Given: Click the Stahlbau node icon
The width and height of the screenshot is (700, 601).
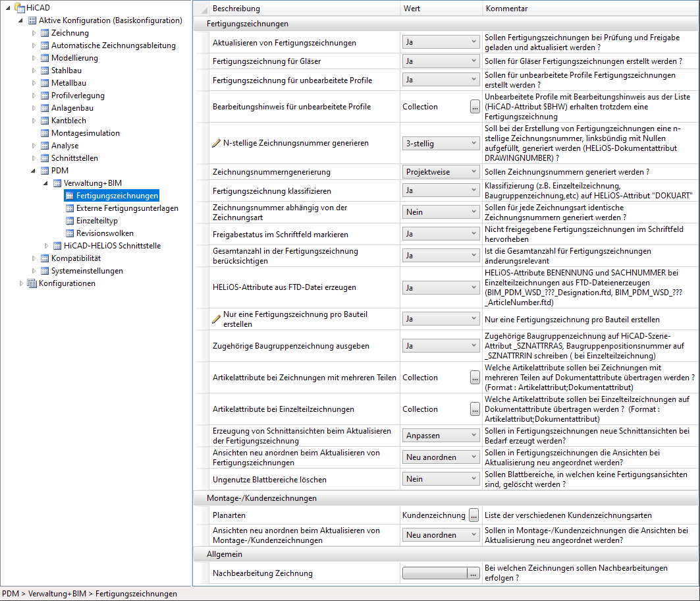Looking at the screenshot, I should pyautogui.click(x=45, y=70).
